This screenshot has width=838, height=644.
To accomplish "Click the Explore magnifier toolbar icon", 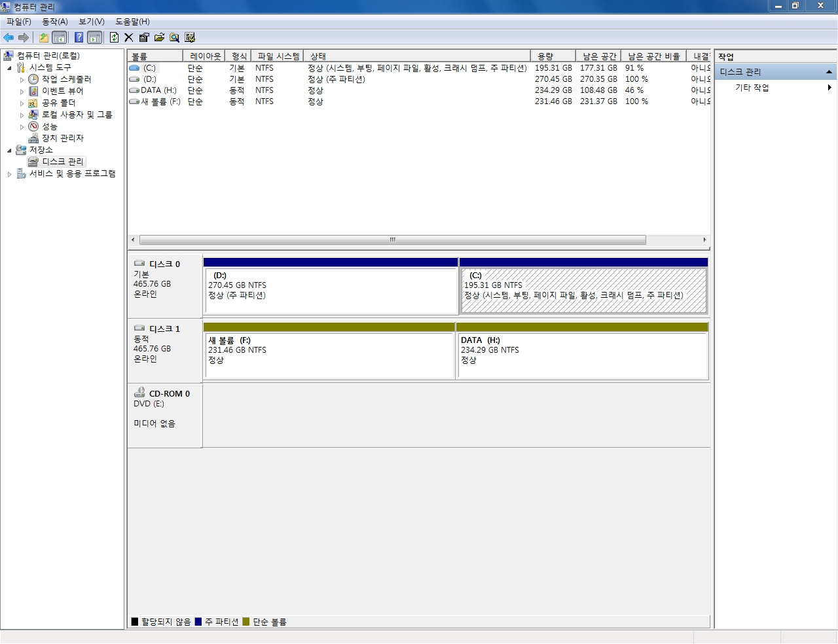I will click(174, 37).
